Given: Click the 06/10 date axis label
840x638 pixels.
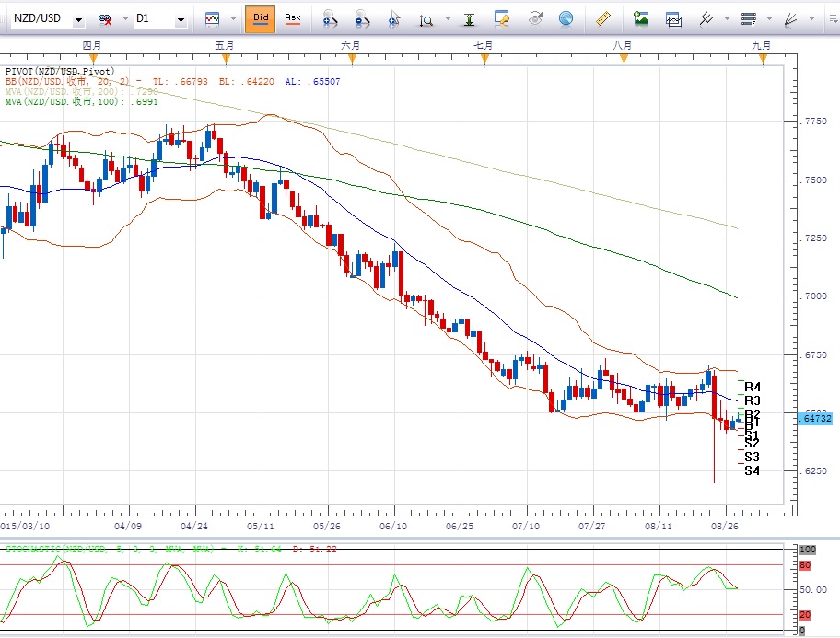Looking at the screenshot, I should [393, 526].
